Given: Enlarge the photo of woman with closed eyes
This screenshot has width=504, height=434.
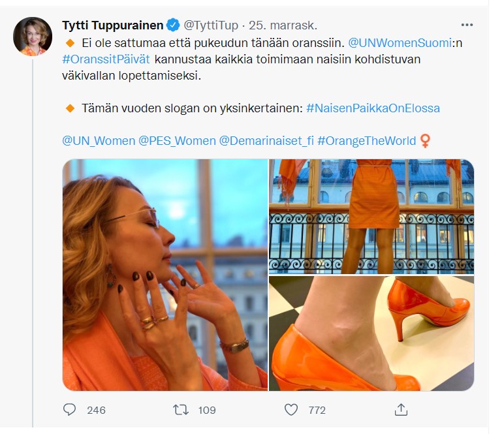Looking at the screenshot, I should tap(165, 275).
